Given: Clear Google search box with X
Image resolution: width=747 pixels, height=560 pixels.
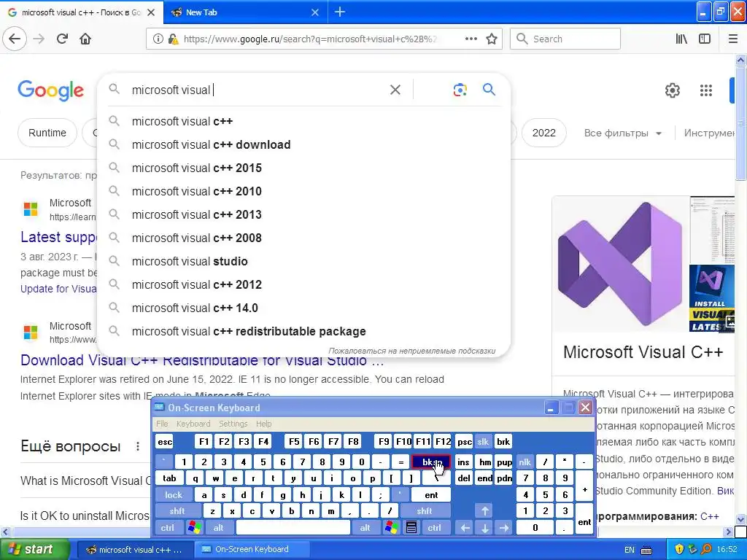Looking at the screenshot, I should 395,90.
